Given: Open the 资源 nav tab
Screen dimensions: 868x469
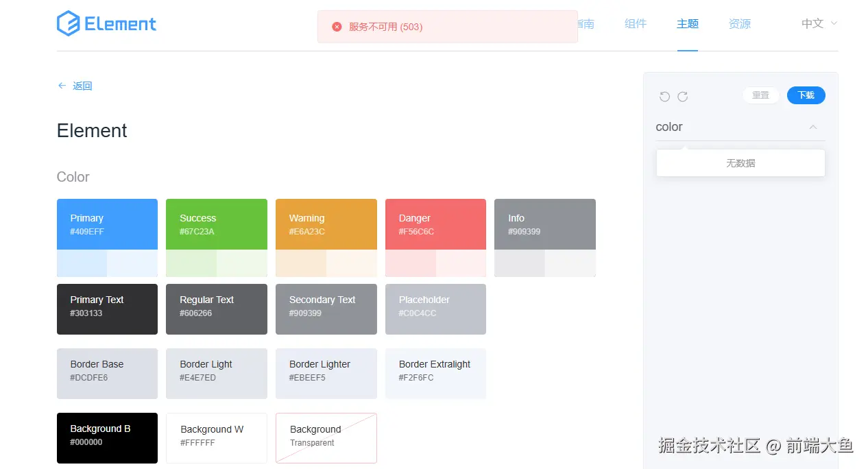Looking at the screenshot, I should pos(740,23).
